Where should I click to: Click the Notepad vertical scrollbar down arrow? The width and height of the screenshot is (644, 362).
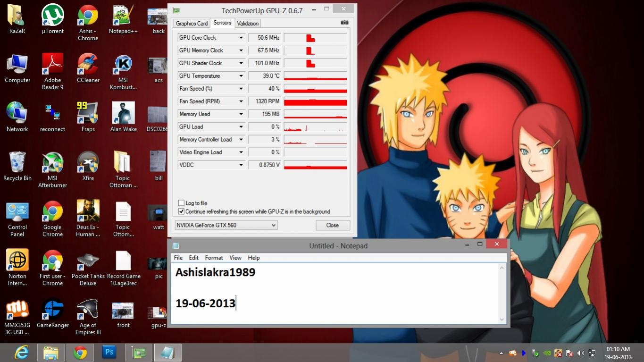pyautogui.click(x=502, y=320)
